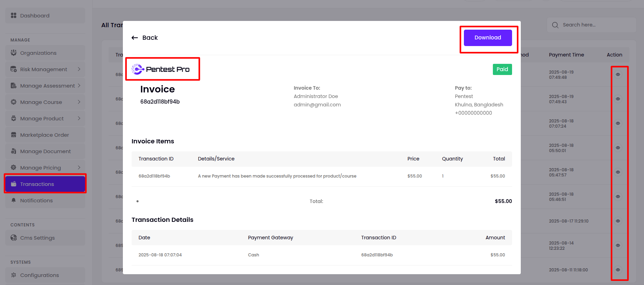
Task: Download the invoice
Action: tap(488, 38)
